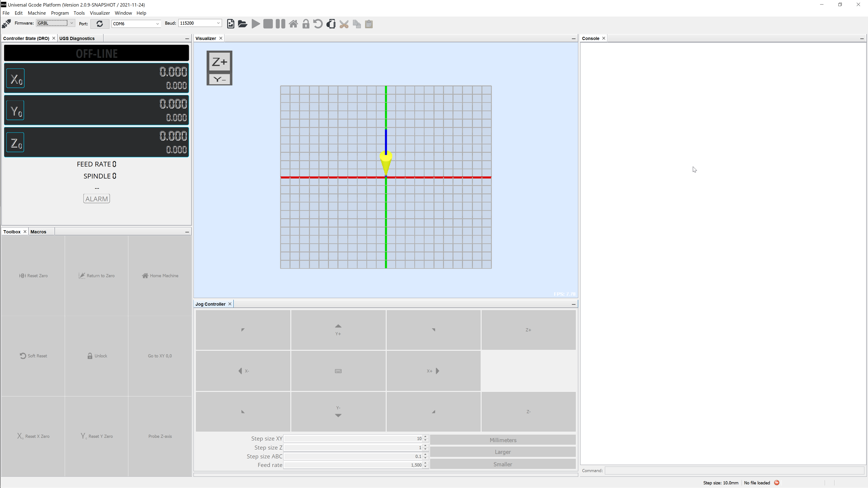868x488 pixels.
Task: Click the Z+ view cube face
Action: pos(219,62)
